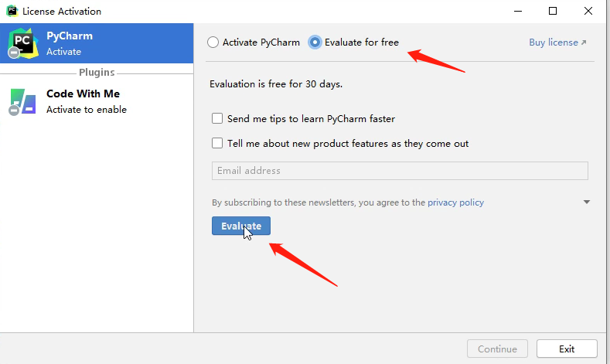This screenshot has width=610, height=364.
Task: Select PyCharm product entry in sidebar
Action: pyautogui.click(x=97, y=43)
